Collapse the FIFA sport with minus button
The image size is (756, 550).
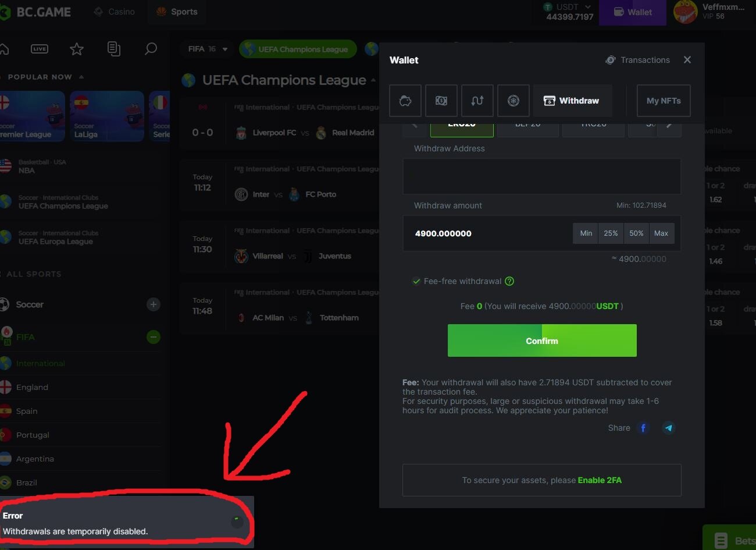pyautogui.click(x=154, y=337)
